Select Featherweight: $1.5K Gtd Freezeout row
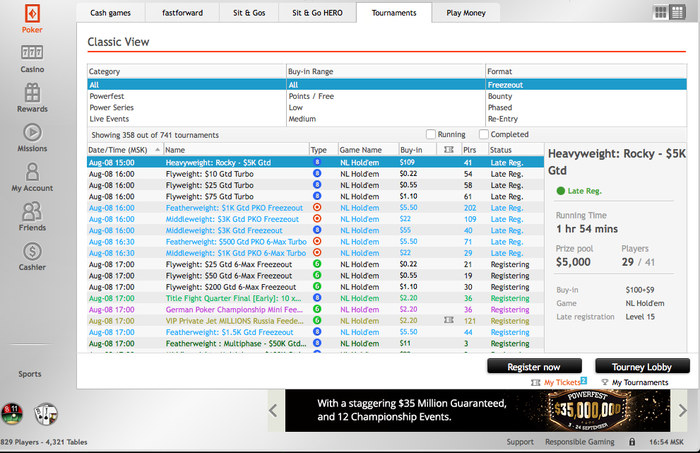700x453 pixels. pyautogui.click(x=315, y=332)
